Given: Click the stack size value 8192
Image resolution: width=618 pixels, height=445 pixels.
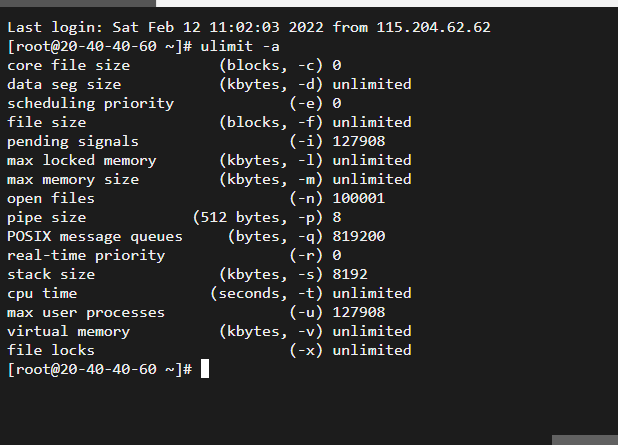Looking at the screenshot, I should coord(350,274).
